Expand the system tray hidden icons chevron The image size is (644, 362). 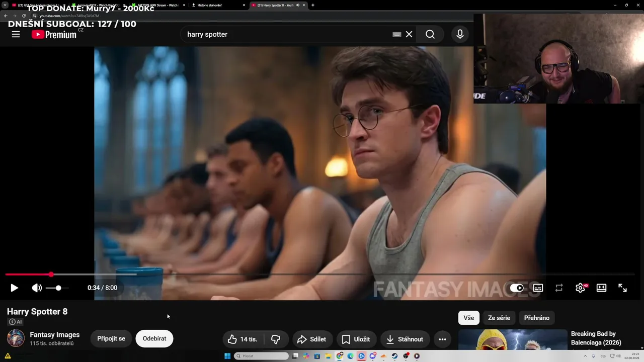coord(585,356)
